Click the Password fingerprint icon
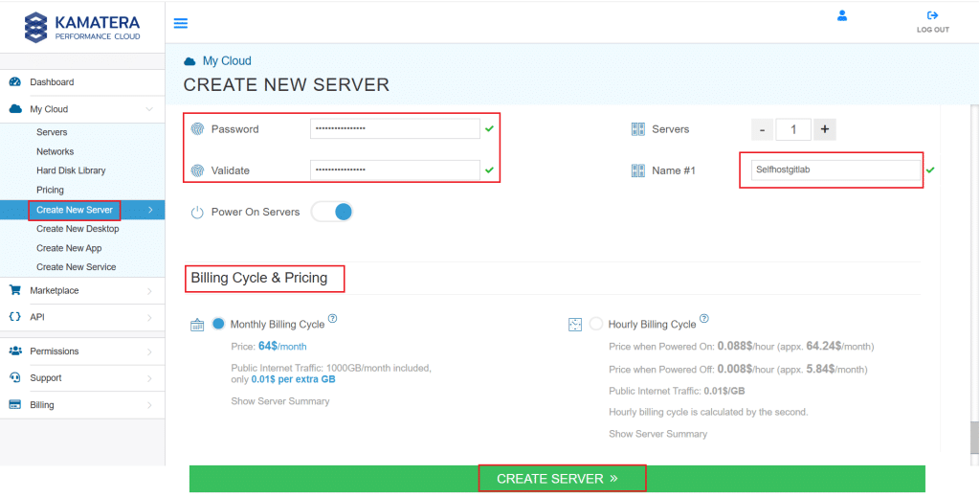Screen dimensions: 980x498 [x=197, y=129]
